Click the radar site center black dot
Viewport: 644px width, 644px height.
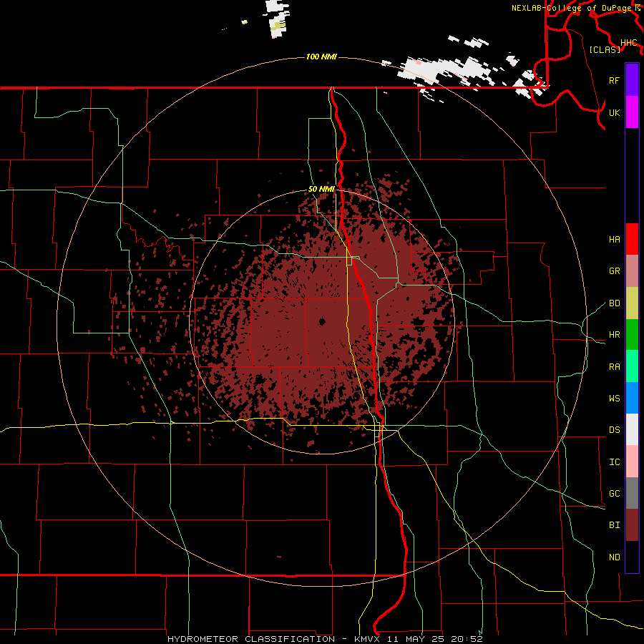coord(322,321)
